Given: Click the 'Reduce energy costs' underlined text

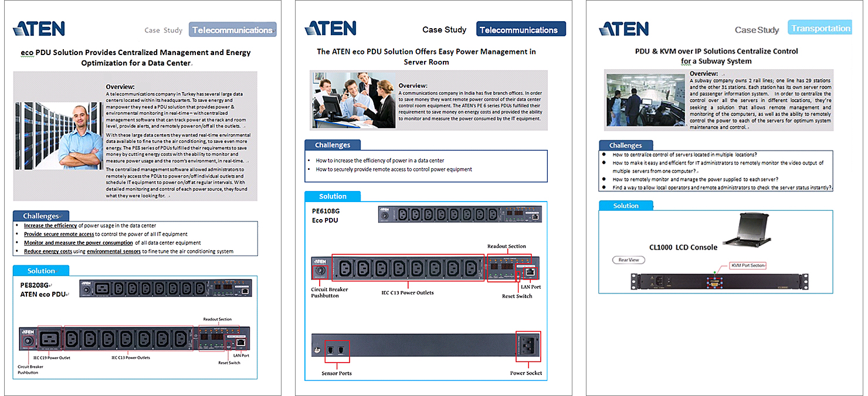Looking at the screenshot, I should [x=48, y=251].
